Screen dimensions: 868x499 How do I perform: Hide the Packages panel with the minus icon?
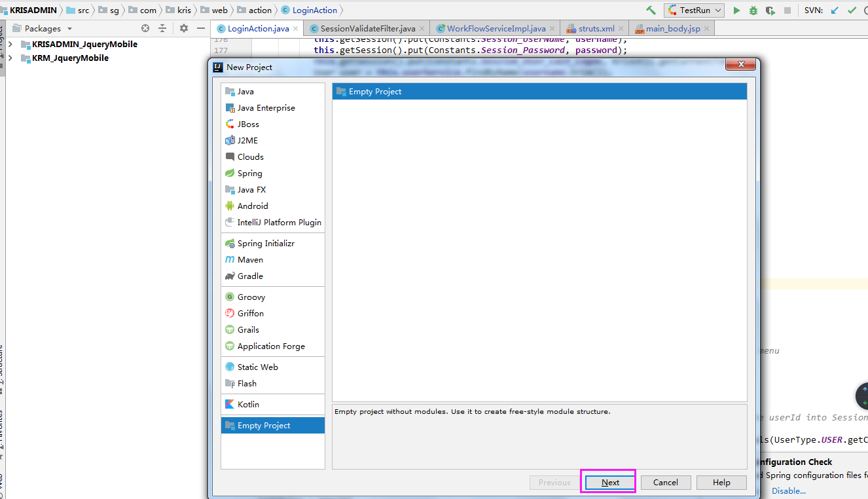[x=200, y=28]
